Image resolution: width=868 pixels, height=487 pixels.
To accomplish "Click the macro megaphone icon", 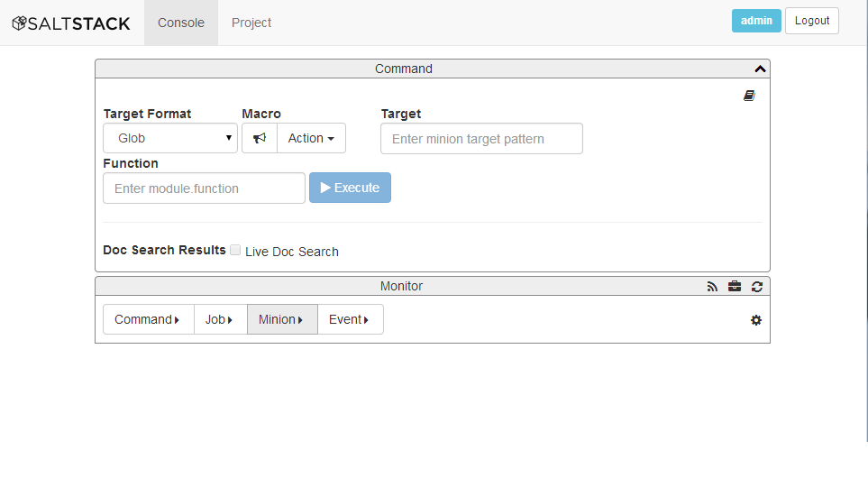I will (260, 138).
